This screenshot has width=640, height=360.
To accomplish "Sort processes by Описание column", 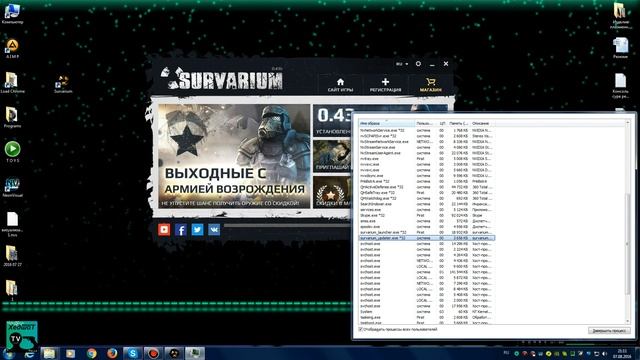I will coord(482,123).
